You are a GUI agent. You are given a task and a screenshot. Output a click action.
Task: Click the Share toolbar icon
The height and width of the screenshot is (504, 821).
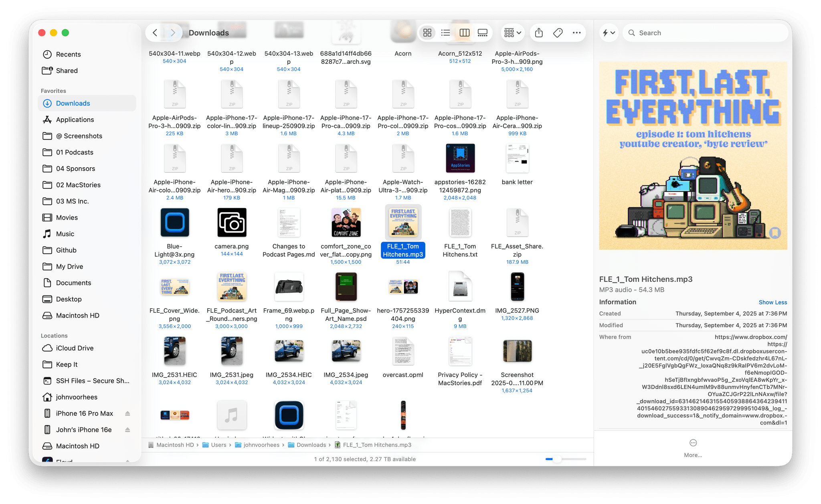[x=539, y=33]
